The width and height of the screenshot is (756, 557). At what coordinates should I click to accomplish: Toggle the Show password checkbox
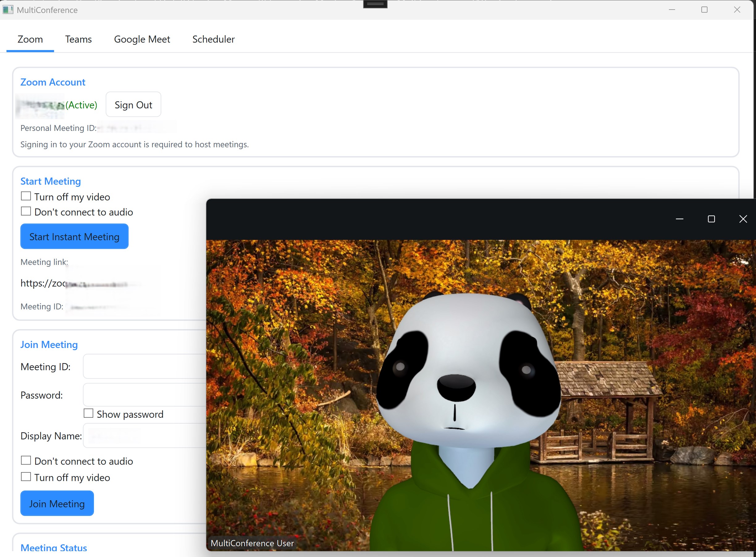pos(88,413)
